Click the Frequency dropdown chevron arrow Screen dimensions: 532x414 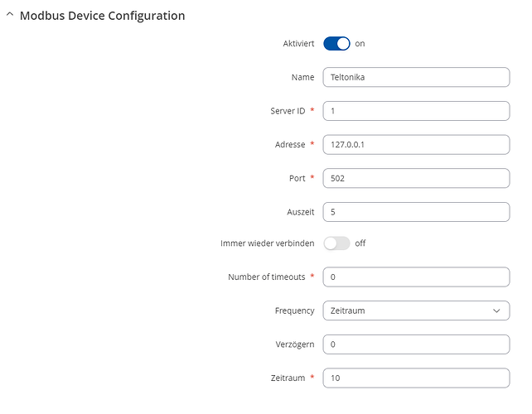tap(496, 310)
